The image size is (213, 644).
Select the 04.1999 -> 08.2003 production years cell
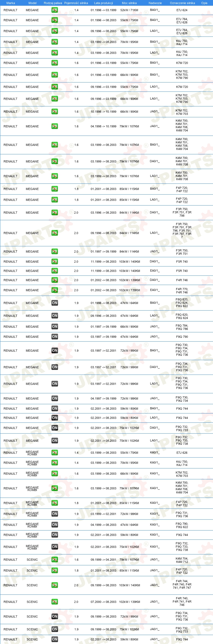(x=104, y=525)
